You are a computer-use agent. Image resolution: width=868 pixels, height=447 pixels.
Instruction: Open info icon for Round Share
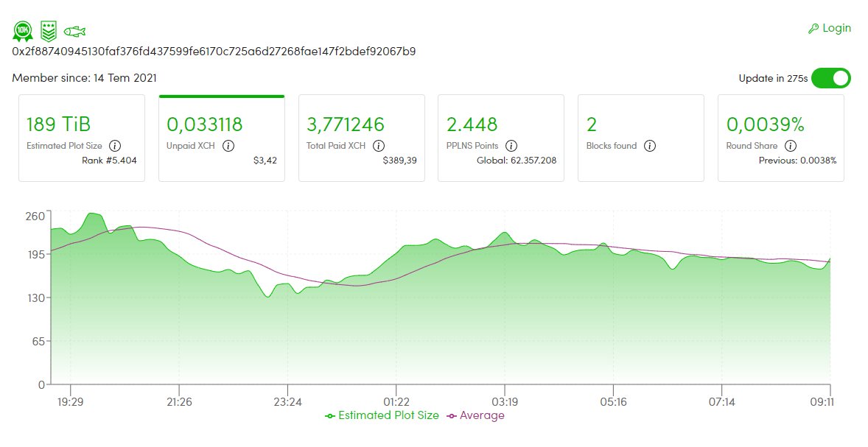click(x=791, y=146)
